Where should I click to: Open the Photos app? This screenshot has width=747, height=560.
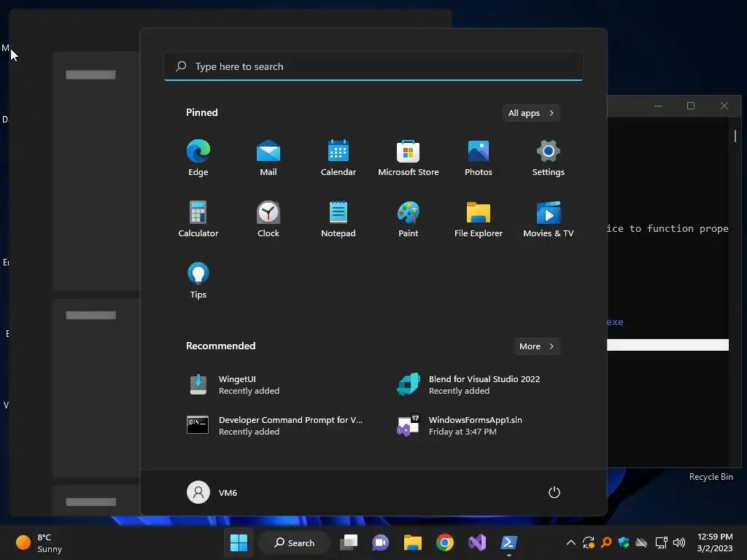pyautogui.click(x=479, y=158)
